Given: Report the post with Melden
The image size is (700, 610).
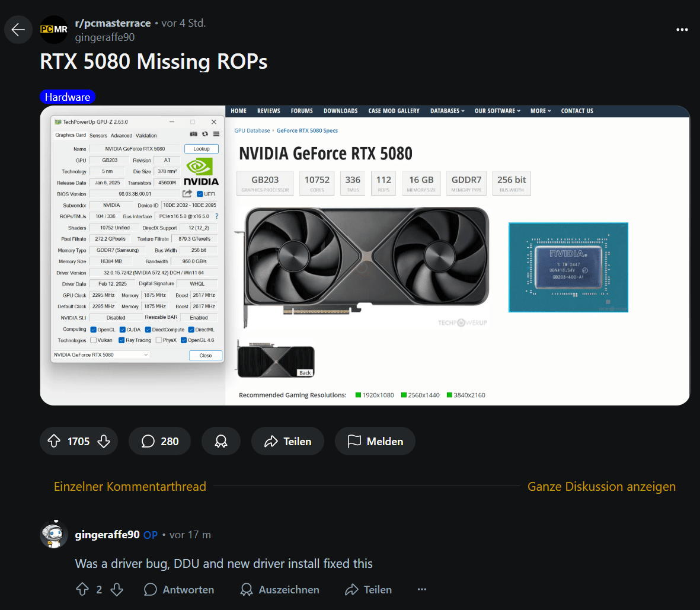Looking at the screenshot, I should point(375,441).
